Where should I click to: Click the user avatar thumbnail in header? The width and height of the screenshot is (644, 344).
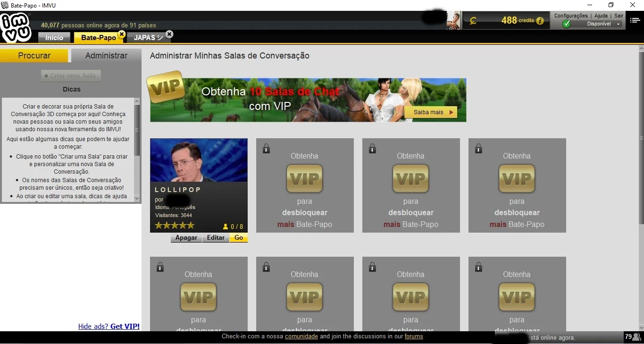453,20
